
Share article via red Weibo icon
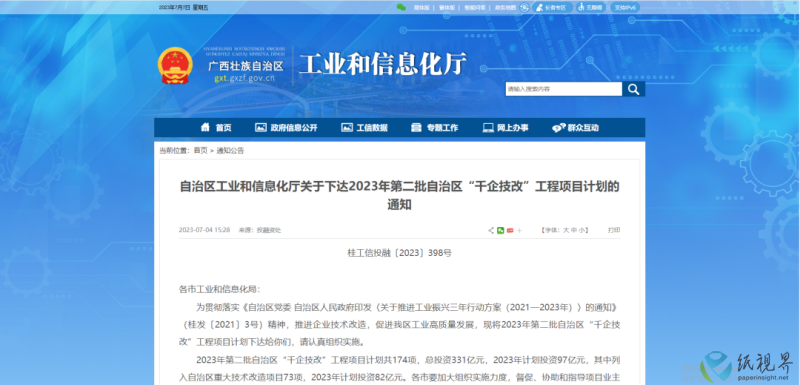510,230
